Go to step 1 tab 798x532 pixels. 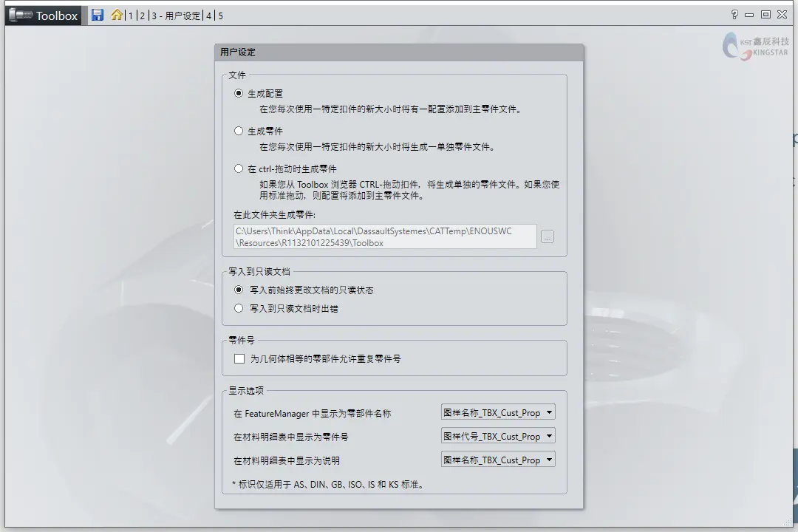tap(131, 16)
